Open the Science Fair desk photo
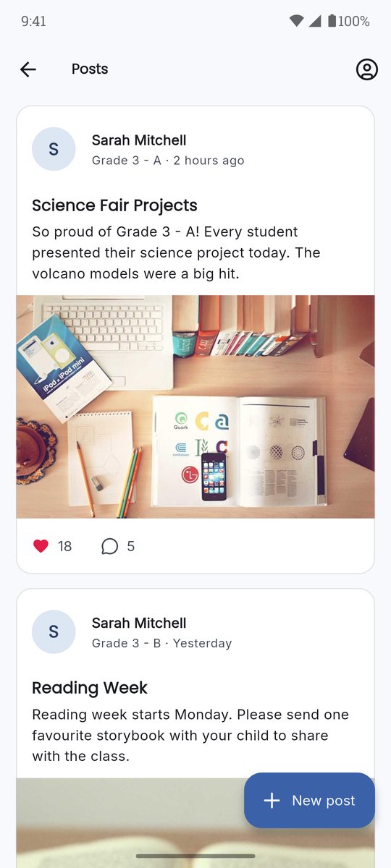Screen dimensions: 391x868 pyautogui.click(x=195, y=407)
